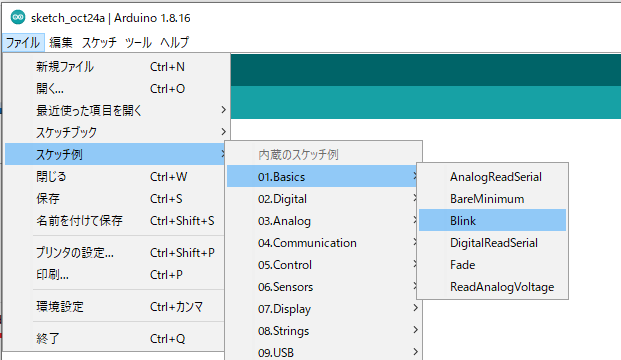The width and height of the screenshot is (621, 360).
Task: Expand the 01.Basics examples submenu
Action: [322, 177]
